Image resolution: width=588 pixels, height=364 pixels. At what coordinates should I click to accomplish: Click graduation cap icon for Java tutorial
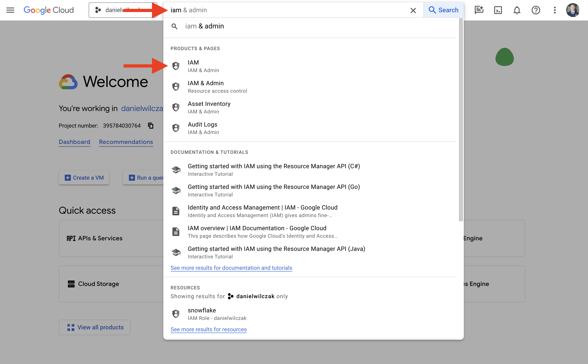pyautogui.click(x=176, y=253)
